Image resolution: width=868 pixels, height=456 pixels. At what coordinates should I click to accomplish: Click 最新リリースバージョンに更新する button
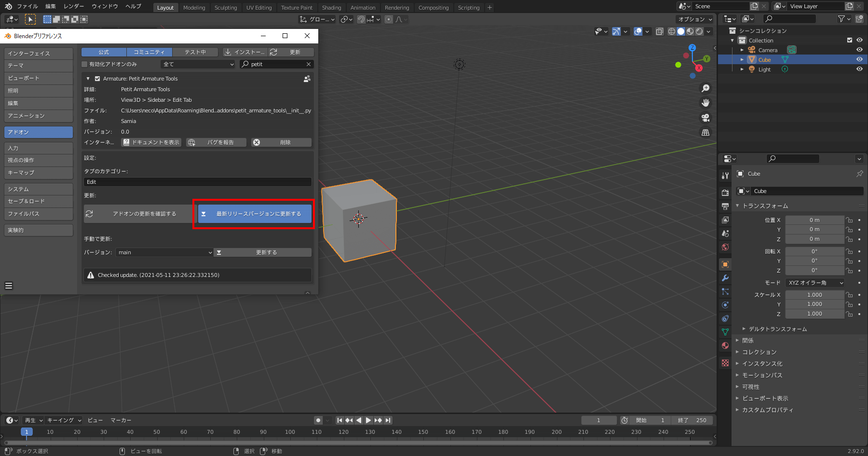[255, 214]
